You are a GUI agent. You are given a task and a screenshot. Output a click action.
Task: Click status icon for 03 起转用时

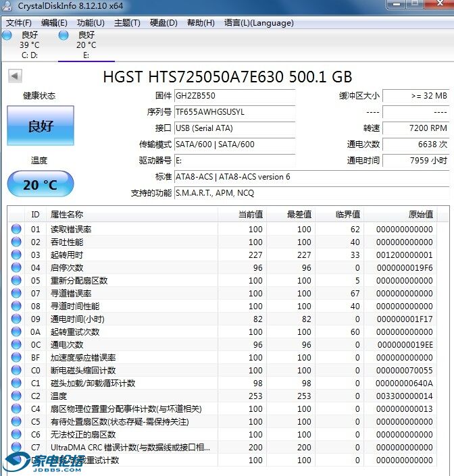[x=16, y=255]
